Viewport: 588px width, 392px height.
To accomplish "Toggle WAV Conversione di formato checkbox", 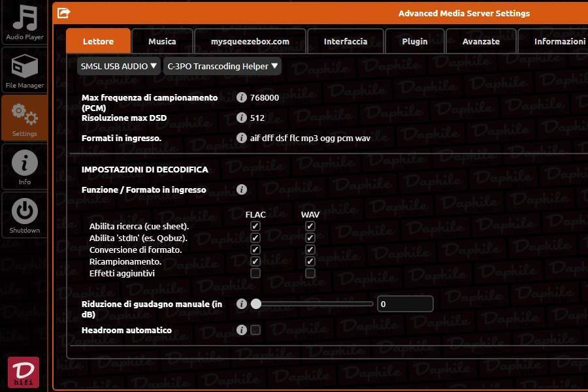I will click(x=310, y=250).
